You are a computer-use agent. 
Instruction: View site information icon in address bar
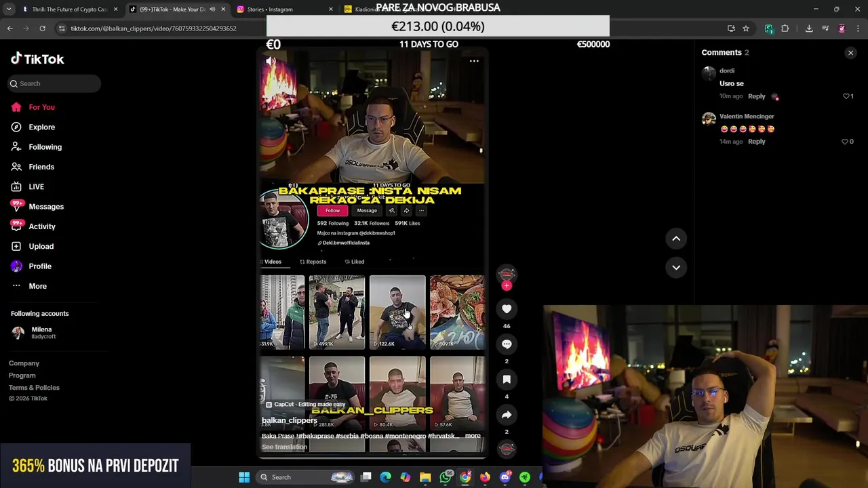click(62, 28)
